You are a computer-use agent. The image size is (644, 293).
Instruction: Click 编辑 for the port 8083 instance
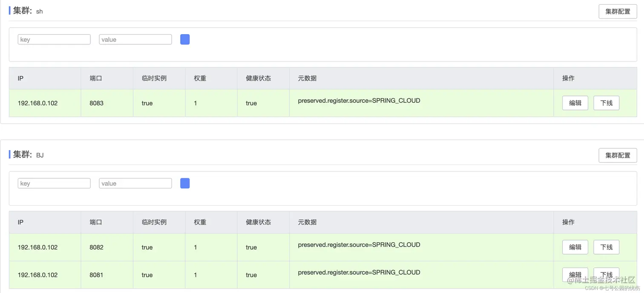[x=575, y=103]
